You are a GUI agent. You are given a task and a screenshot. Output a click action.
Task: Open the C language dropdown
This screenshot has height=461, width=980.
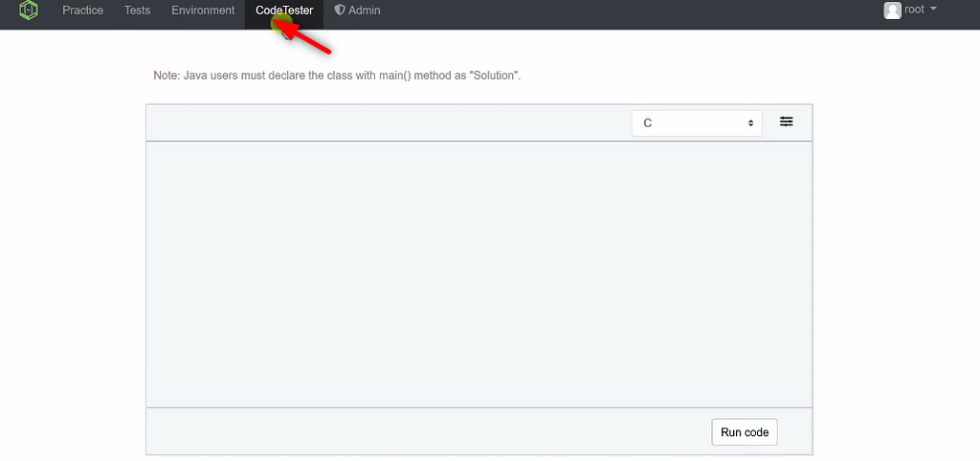[696, 123]
